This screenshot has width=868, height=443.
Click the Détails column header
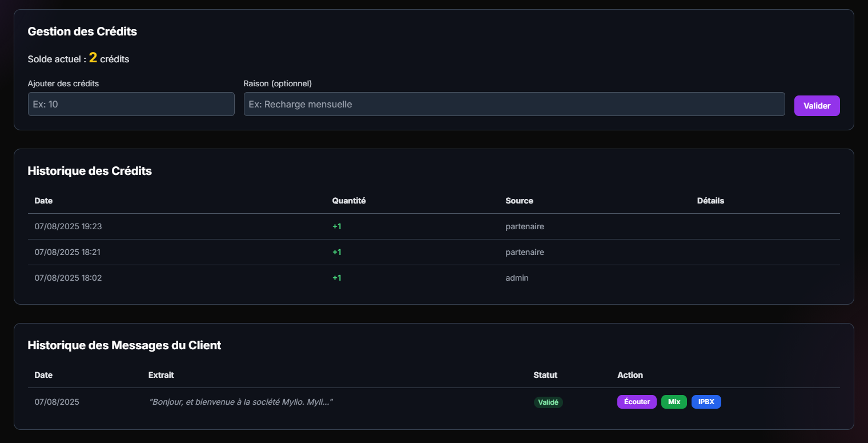point(710,201)
